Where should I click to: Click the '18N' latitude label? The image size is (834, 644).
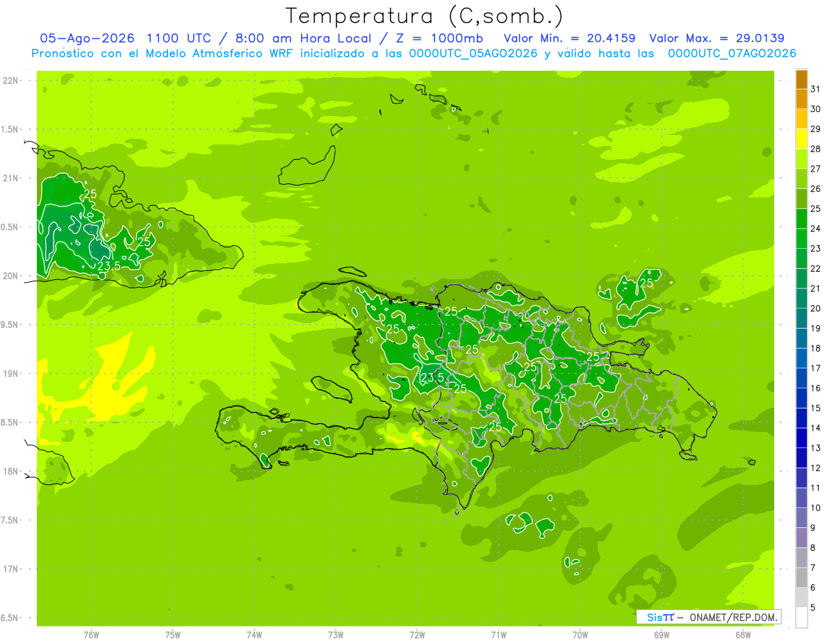click(10, 471)
